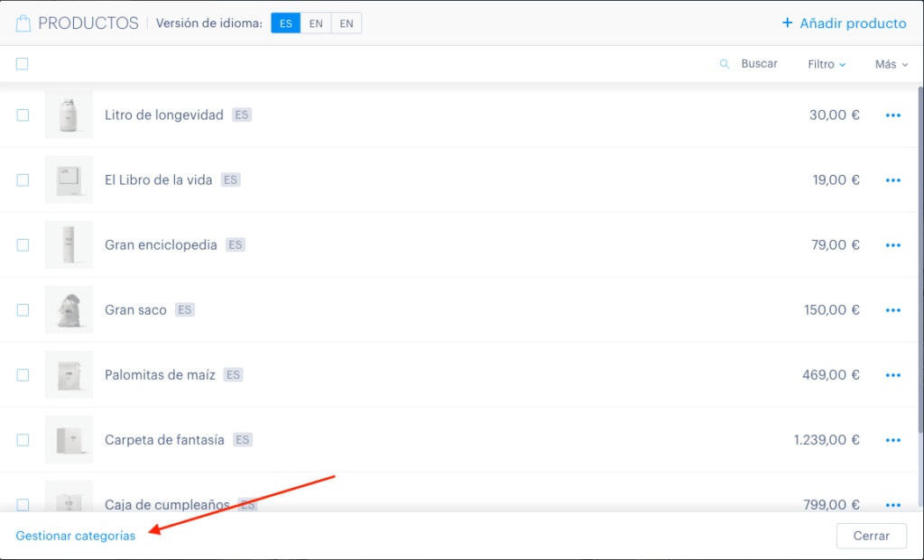Screen dimensions: 924x560
Task: Open the Litro de longevidad product thumbnail
Action: [x=69, y=115]
